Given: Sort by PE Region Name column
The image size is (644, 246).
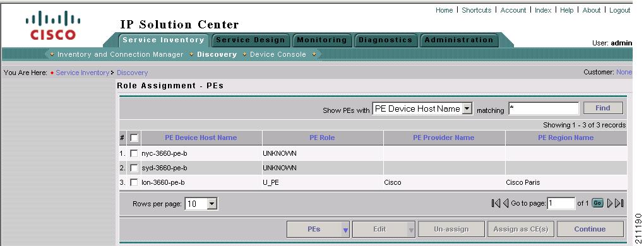Looking at the screenshot, I should tap(566, 138).
